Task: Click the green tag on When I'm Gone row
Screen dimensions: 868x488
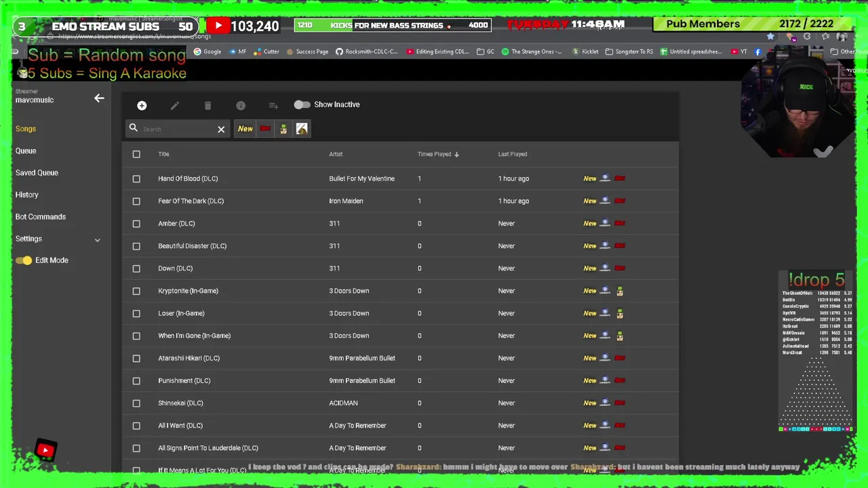Action: [620, 335]
